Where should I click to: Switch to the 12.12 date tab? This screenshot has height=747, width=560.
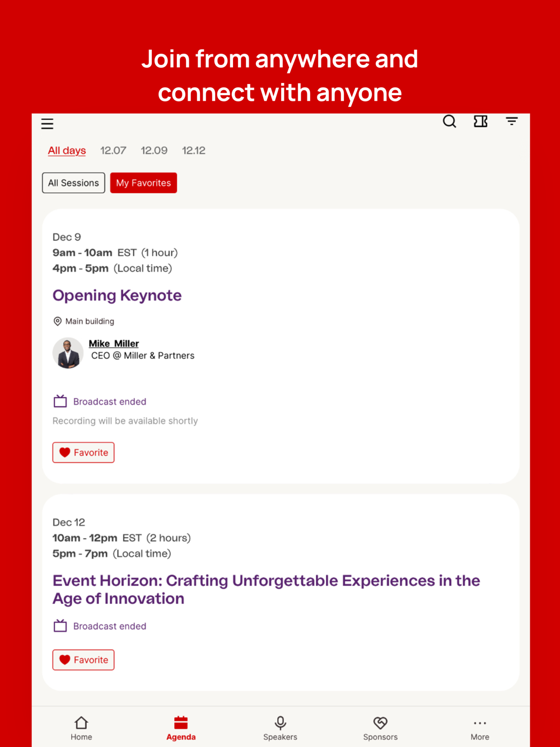pos(194,151)
